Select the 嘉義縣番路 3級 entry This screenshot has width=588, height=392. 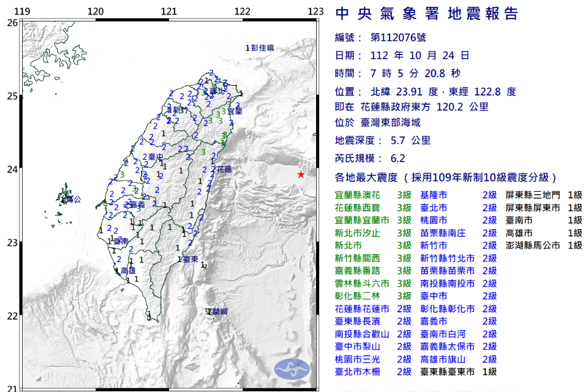(x=373, y=271)
